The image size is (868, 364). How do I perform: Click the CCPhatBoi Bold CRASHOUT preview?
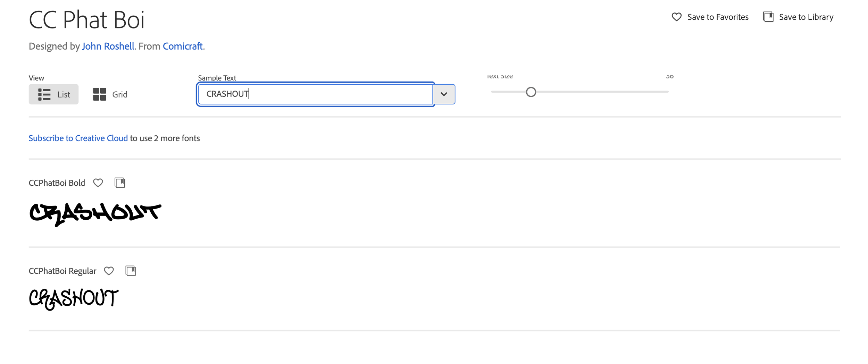point(95,214)
